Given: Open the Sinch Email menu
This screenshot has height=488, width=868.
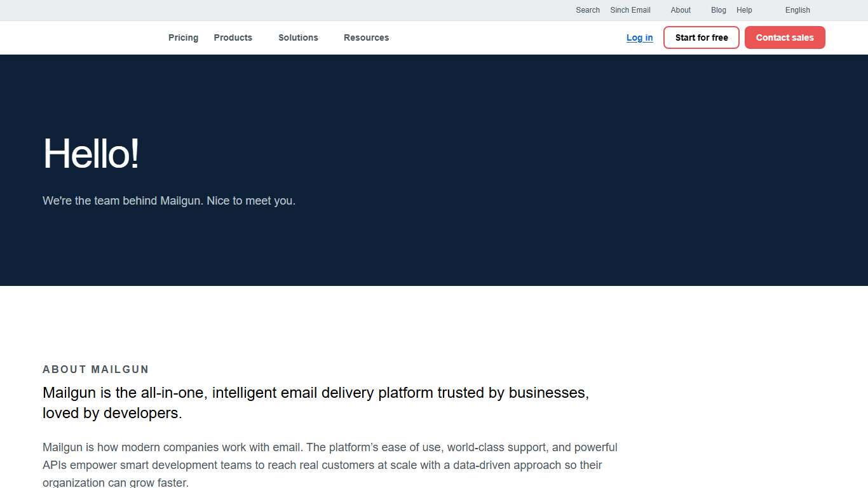Looking at the screenshot, I should [x=630, y=10].
